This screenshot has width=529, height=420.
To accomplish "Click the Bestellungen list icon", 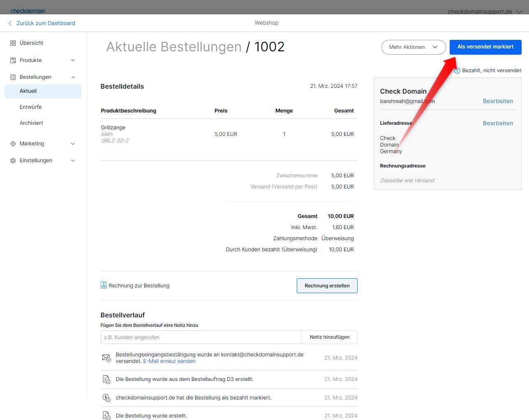I will tap(13, 77).
